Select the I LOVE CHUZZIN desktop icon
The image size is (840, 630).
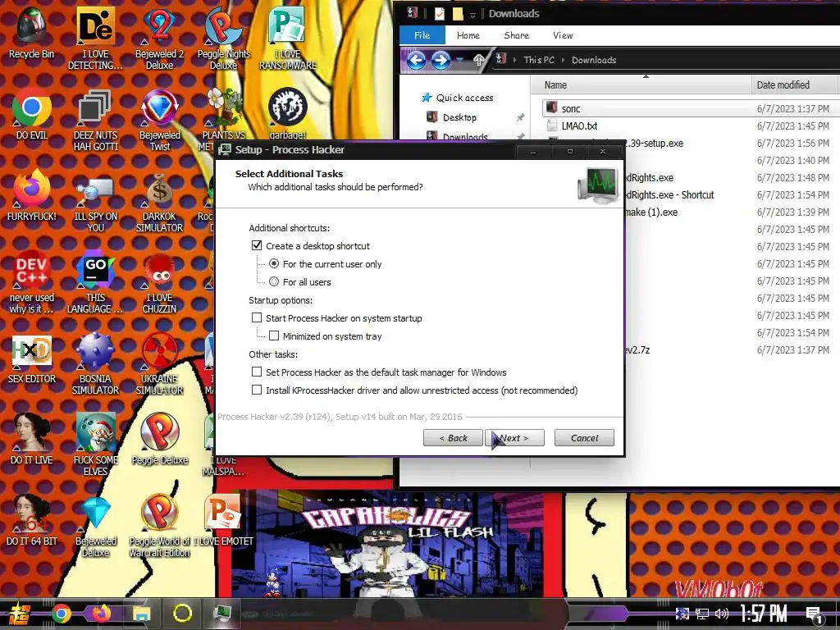tap(159, 282)
